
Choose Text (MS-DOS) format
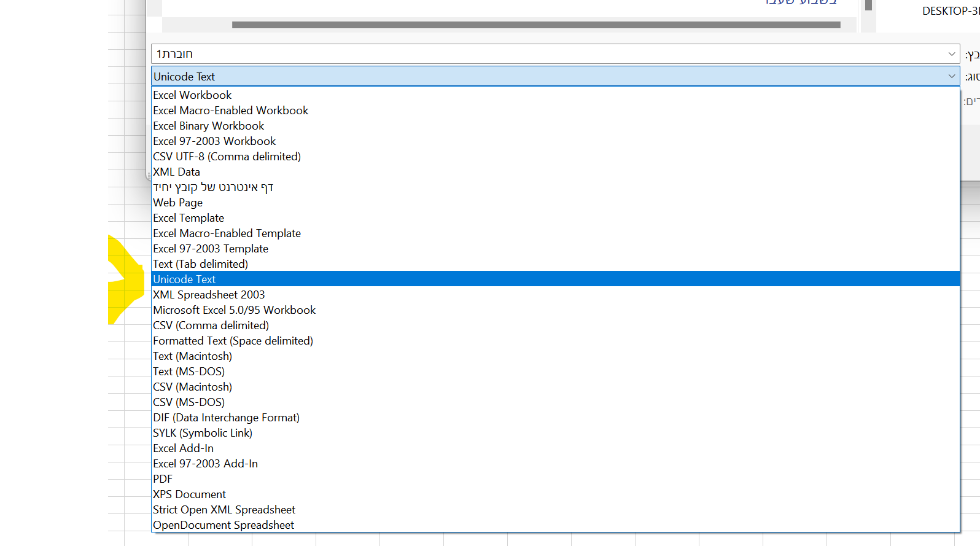click(556, 372)
